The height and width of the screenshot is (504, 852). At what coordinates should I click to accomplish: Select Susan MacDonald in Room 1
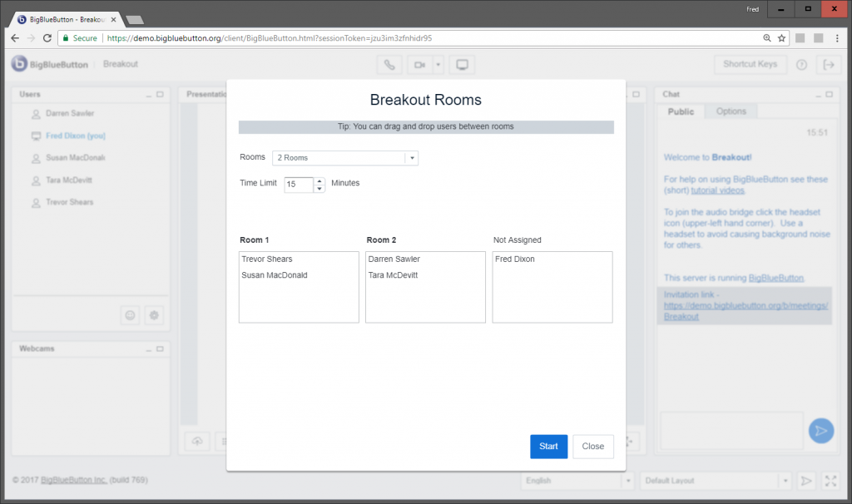pyautogui.click(x=275, y=275)
